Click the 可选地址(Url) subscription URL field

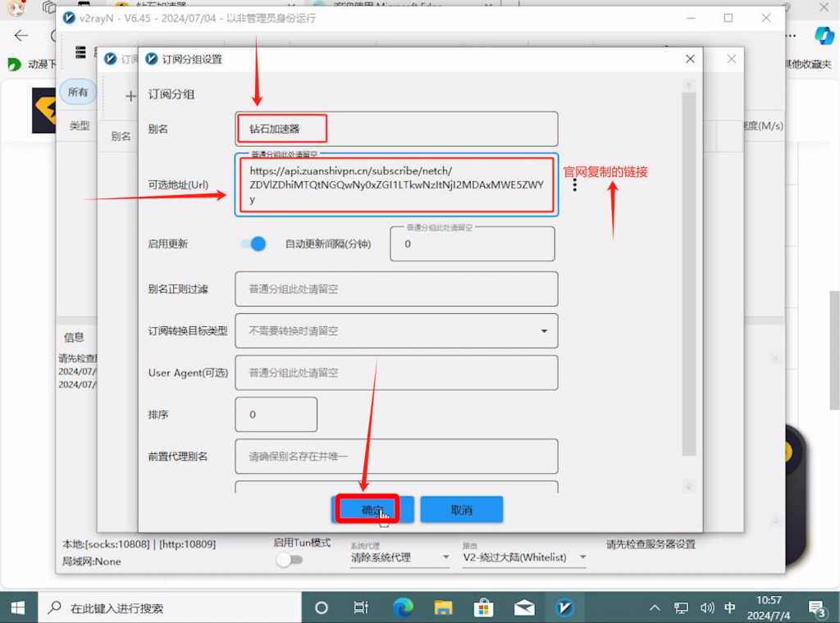pos(396,184)
